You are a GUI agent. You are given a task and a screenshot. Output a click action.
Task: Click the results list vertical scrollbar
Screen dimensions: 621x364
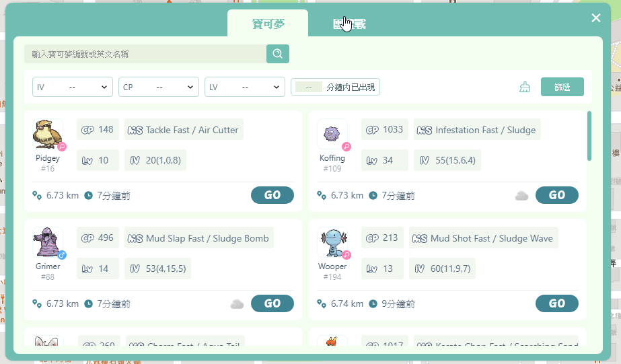[589, 136]
